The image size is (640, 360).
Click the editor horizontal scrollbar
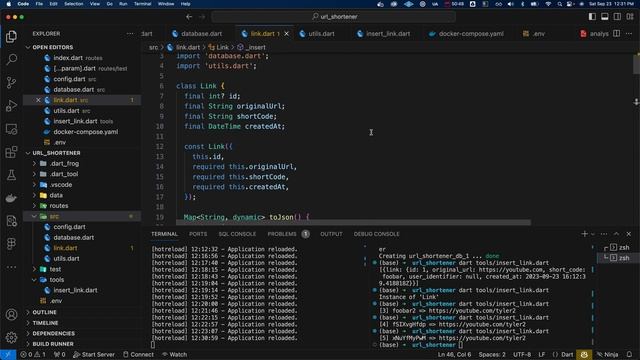click(353, 222)
